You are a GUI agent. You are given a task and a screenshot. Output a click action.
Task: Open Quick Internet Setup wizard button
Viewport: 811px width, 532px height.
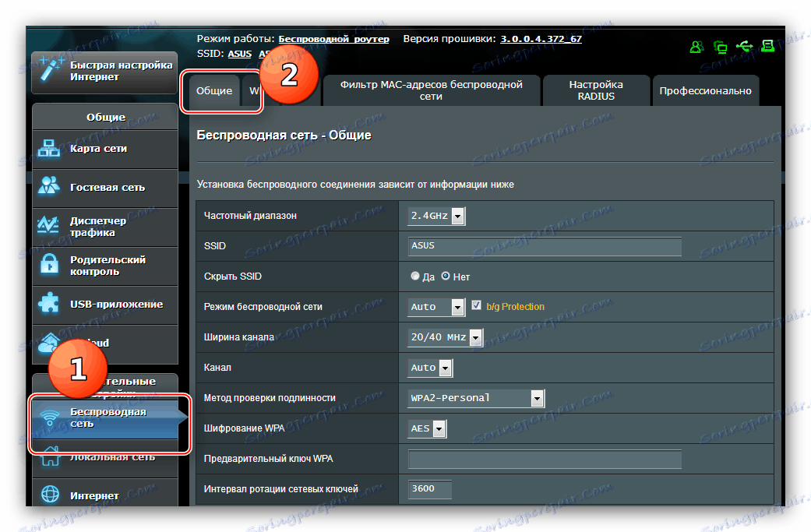coord(104,72)
